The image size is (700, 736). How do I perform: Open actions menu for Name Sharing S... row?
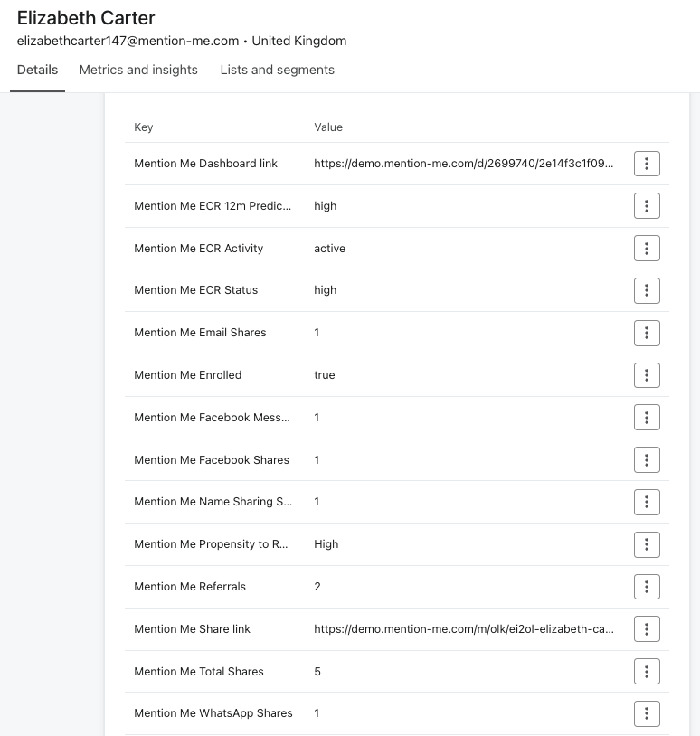647,502
